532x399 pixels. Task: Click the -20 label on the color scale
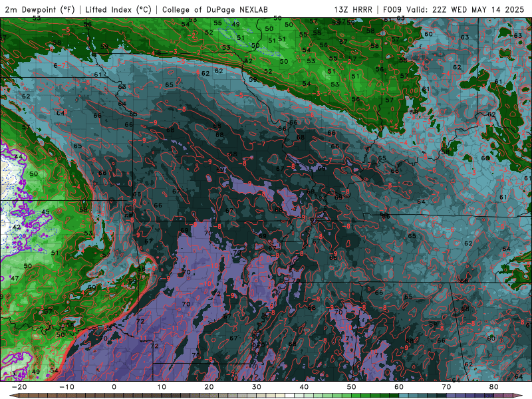pos(19,387)
